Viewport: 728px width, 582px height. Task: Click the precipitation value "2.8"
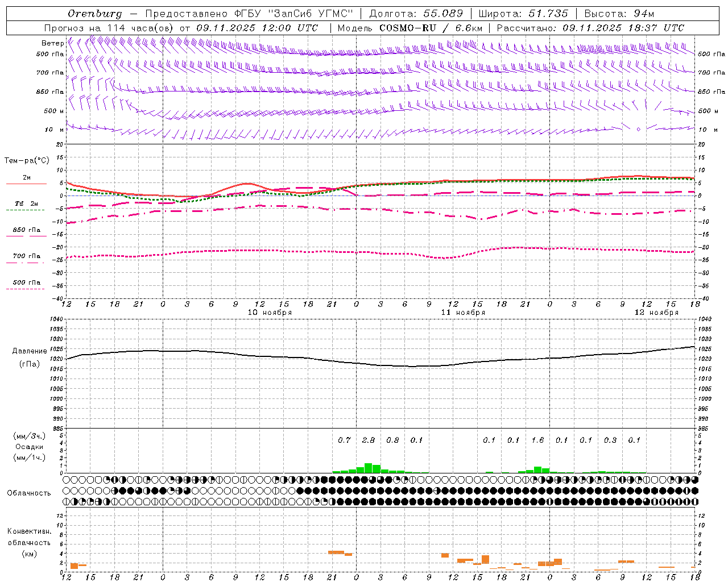[369, 440]
